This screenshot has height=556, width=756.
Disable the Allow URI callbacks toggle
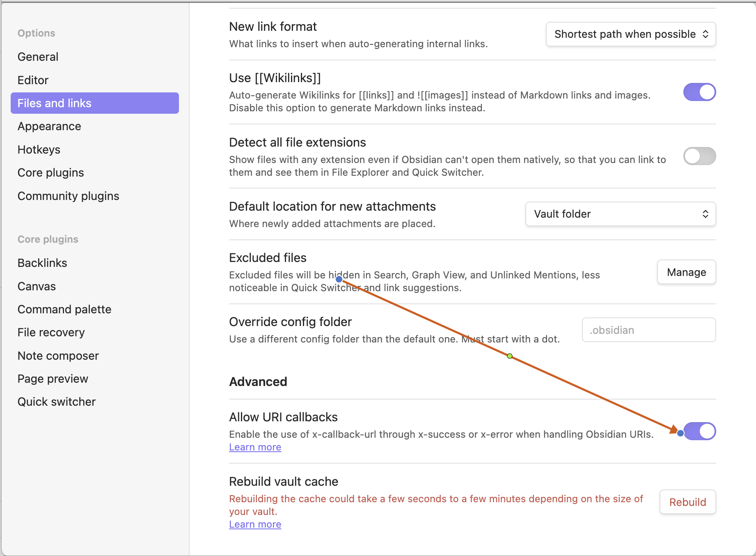[x=700, y=431]
